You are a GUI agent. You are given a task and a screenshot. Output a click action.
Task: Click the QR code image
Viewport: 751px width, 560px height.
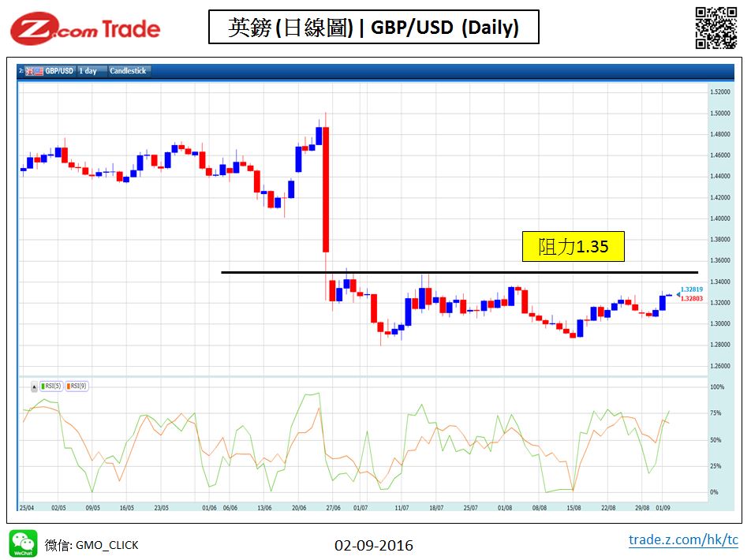(716, 28)
